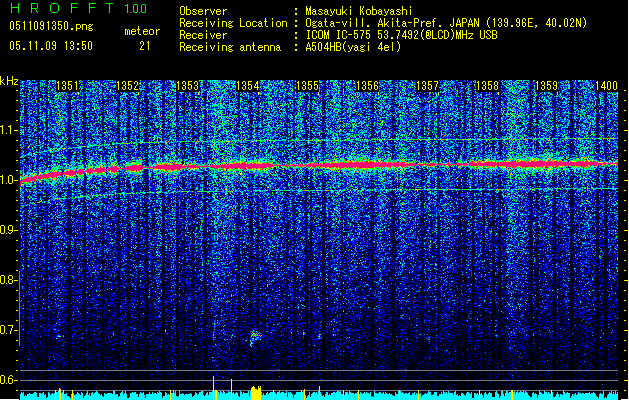The width and height of the screenshot is (629, 400).
Task: Click the 1.1 frequency axis label
Action: pyautogui.click(x=9, y=130)
